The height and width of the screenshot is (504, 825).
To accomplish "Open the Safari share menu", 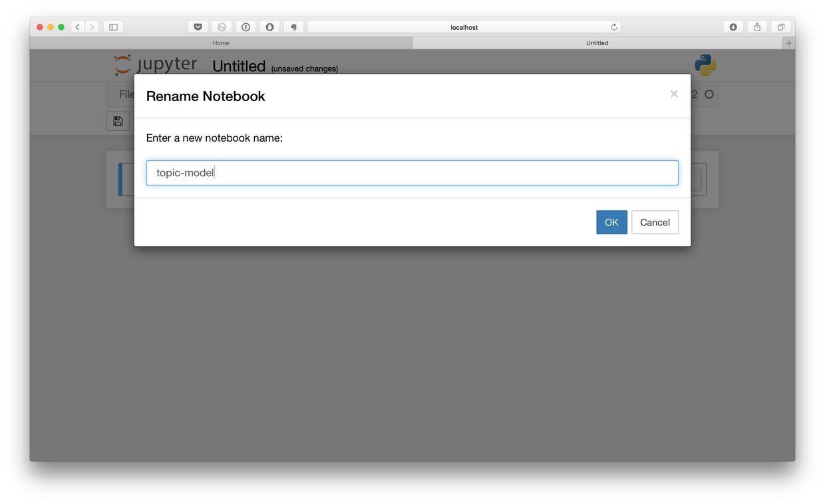I will [757, 27].
